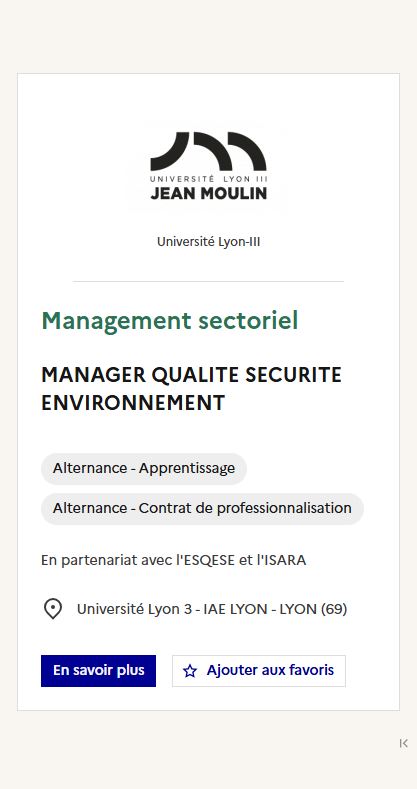Click the JEAN MOULIN bold text in the logo

(x=208, y=193)
